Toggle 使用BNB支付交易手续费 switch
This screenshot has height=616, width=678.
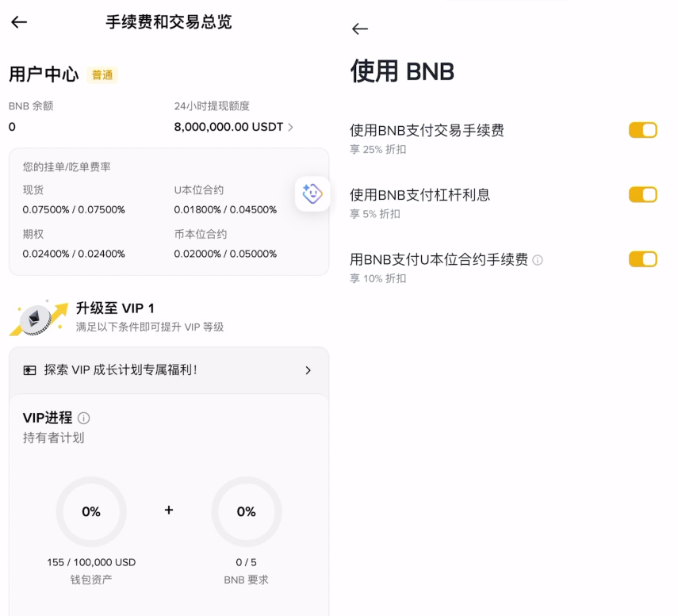642,130
